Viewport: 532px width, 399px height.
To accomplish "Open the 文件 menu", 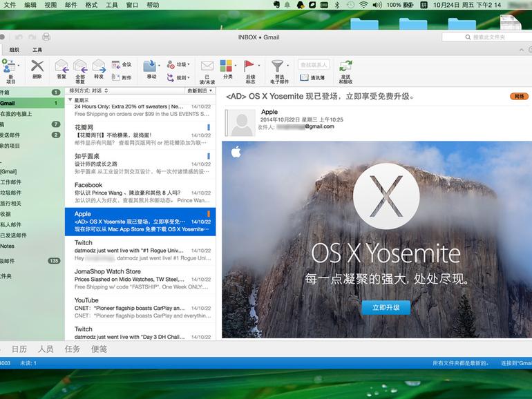I will tap(10, 5).
